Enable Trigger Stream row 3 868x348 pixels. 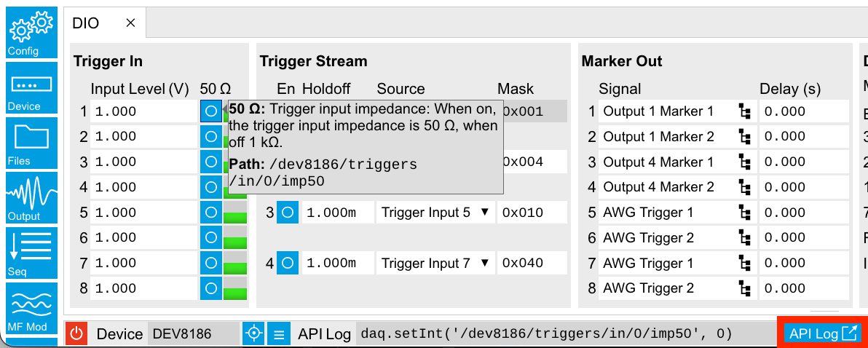point(288,213)
